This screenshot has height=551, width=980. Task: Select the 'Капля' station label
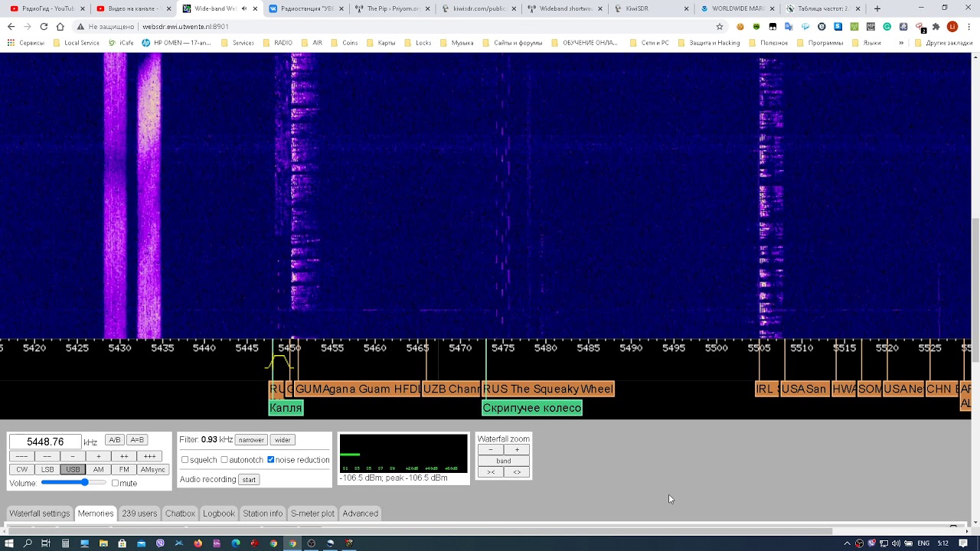coord(286,408)
